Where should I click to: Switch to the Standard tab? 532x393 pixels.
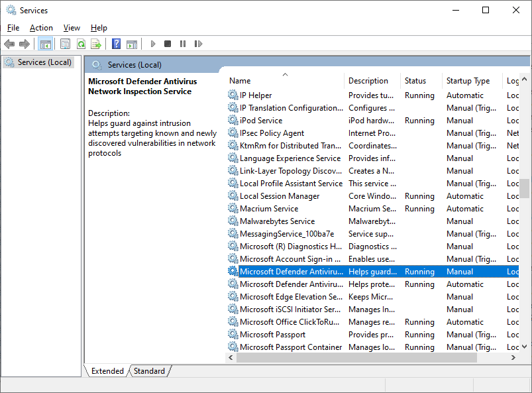[x=149, y=371]
